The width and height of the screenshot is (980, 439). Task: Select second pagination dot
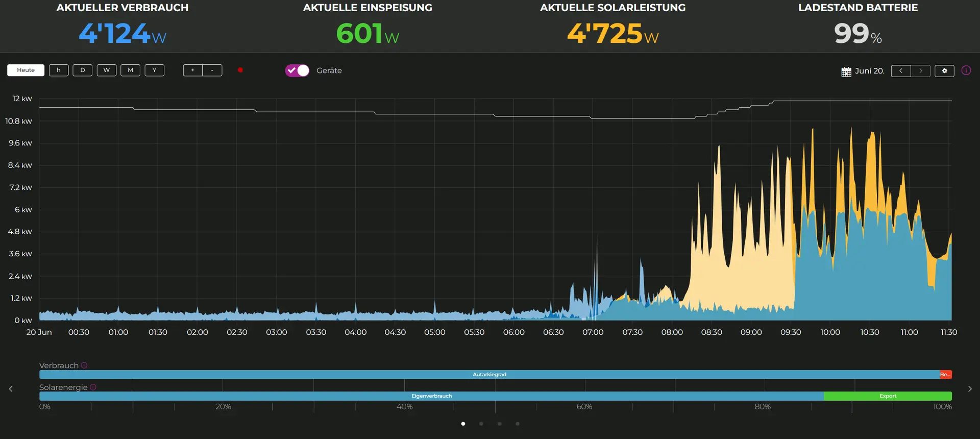click(x=481, y=424)
